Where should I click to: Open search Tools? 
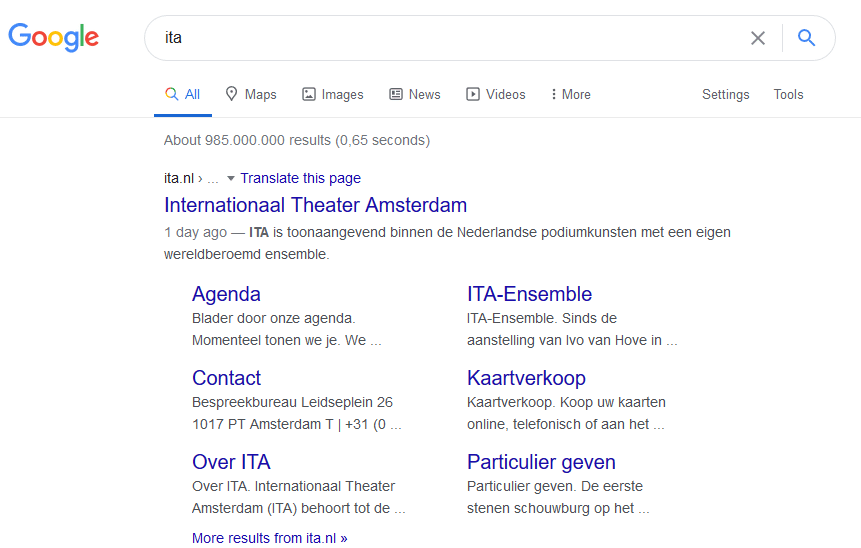point(789,94)
